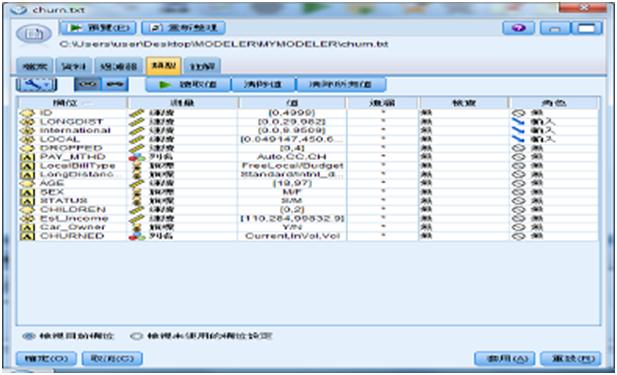Open role dropdown for CHURNED field
The height and width of the screenshot is (375, 617).
coord(554,236)
